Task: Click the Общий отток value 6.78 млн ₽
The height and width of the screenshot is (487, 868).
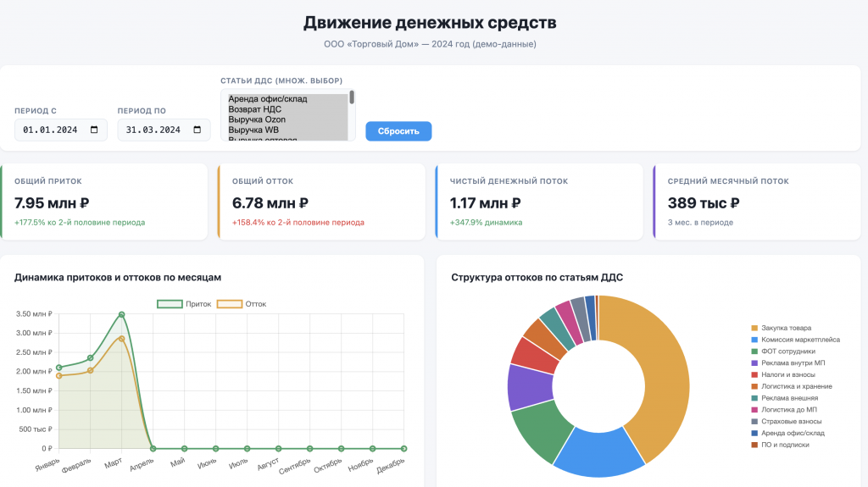Action: point(270,203)
